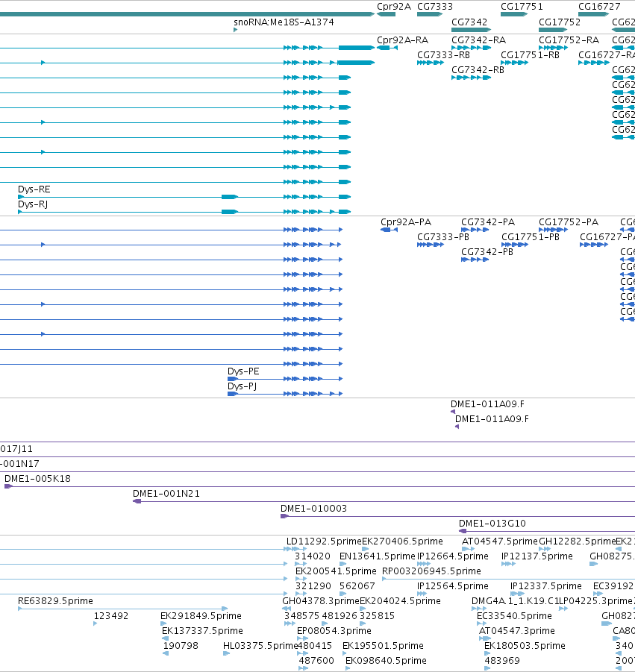The image size is (635, 672).
Task: Select the Dys-PJ protein label
Action: (243, 386)
